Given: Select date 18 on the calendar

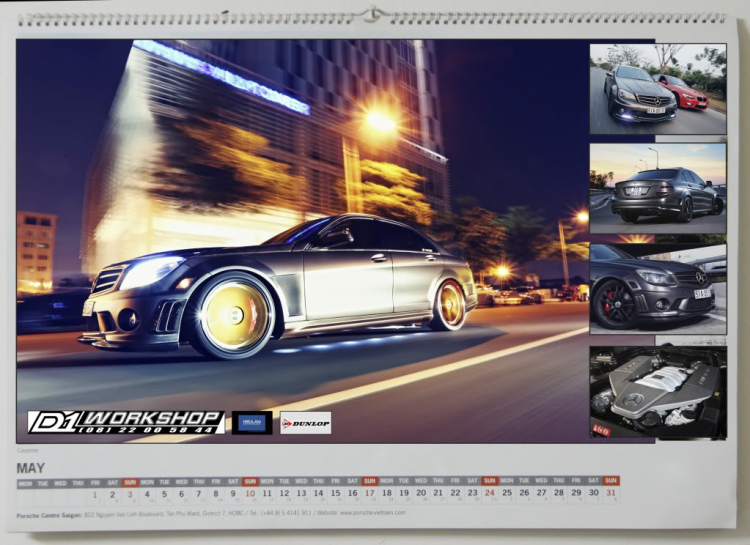Looking at the screenshot, I should (x=387, y=492).
